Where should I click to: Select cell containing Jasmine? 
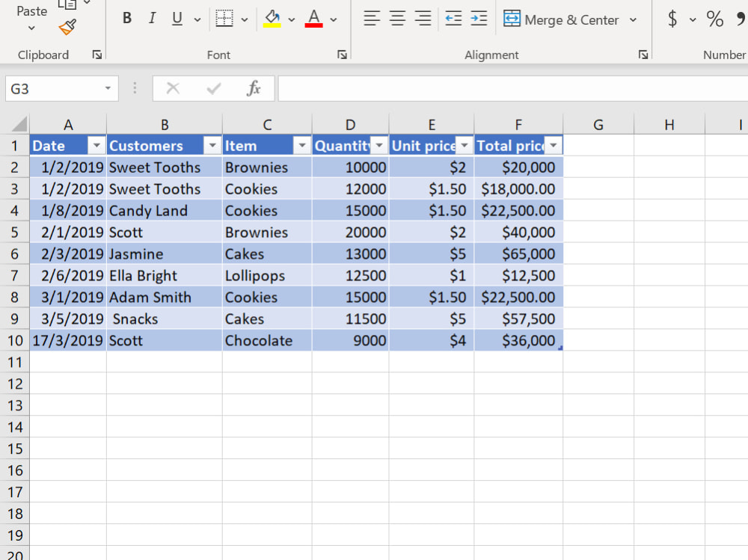pos(165,254)
